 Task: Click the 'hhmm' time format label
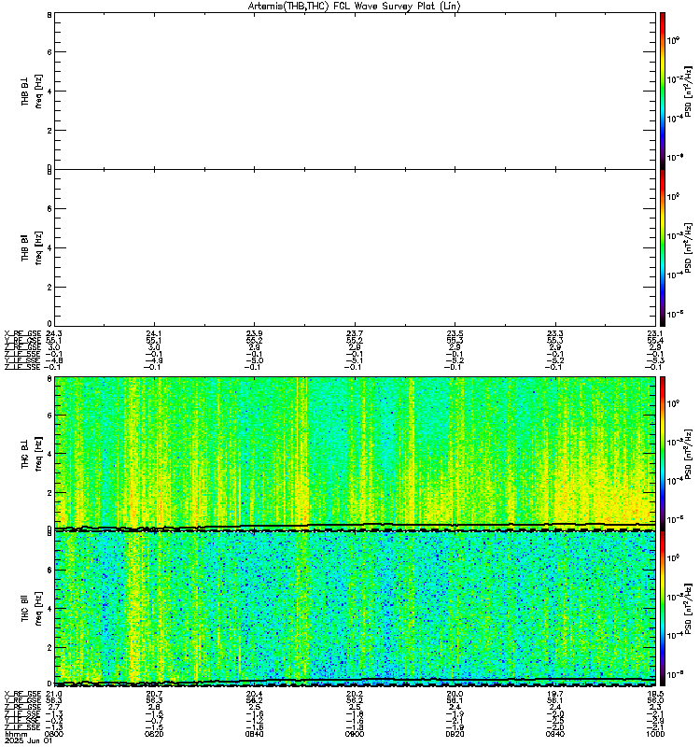(16, 735)
